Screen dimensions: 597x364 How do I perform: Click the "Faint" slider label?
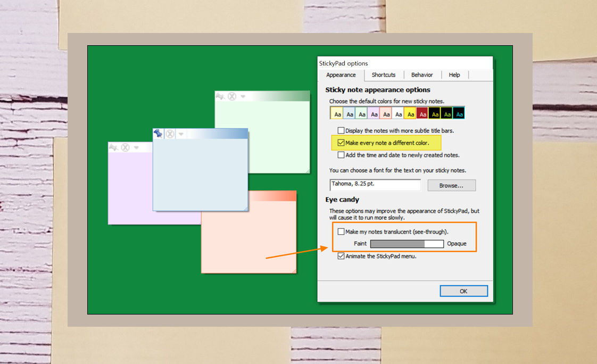click(x=360, y=244)
